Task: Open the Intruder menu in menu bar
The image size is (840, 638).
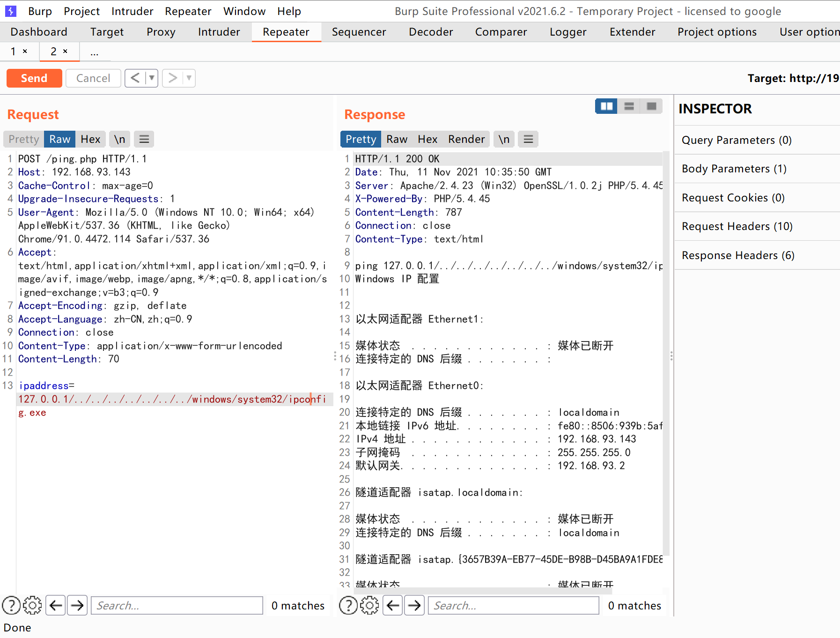Action: [x=133, y=11]
